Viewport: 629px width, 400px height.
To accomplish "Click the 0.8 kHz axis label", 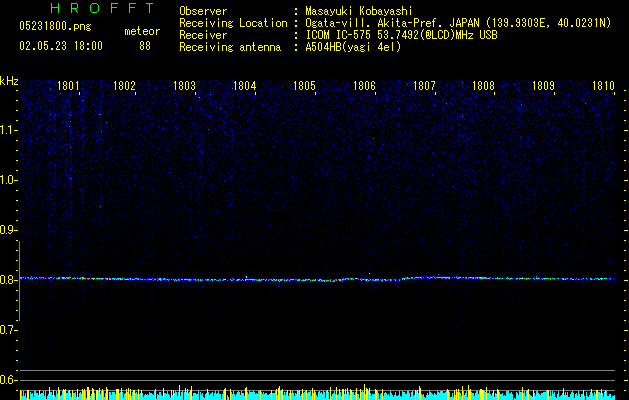I will click(8, 280).
